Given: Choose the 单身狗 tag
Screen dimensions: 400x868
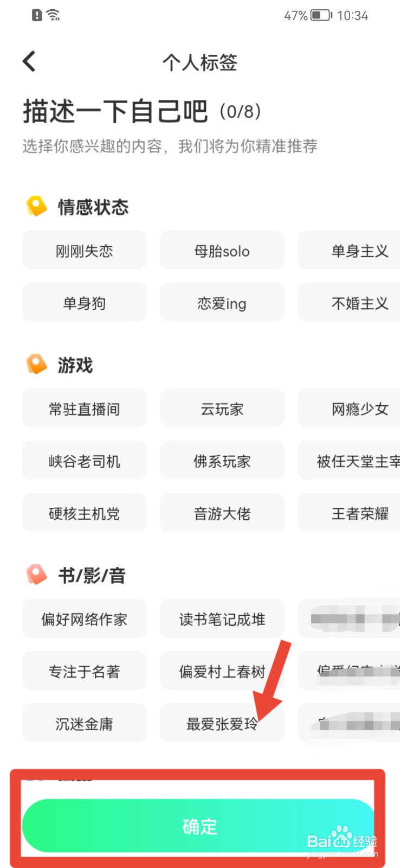Looking at the screenshot, I should click(x=84, y=302).
